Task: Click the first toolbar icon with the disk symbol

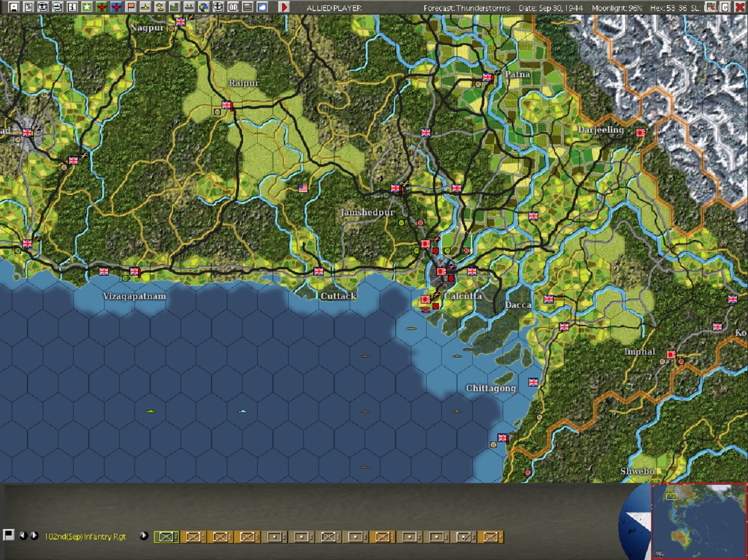Action: click(13, 7)
